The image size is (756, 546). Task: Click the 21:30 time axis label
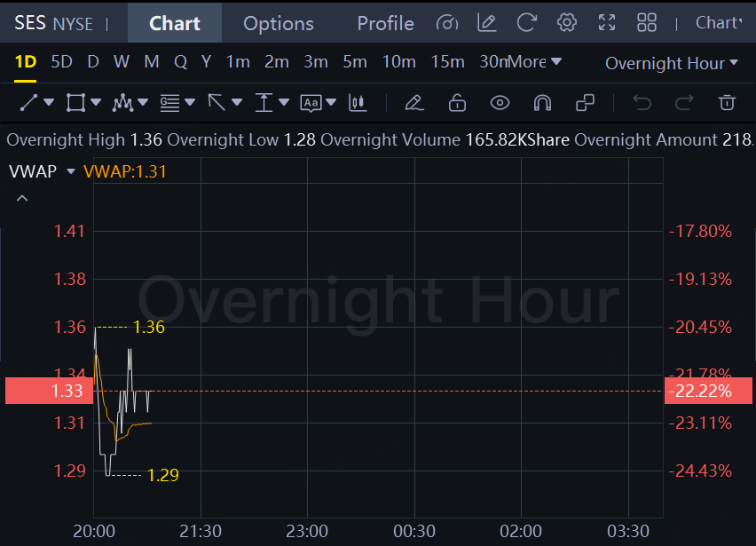click(x=201, y=531)
